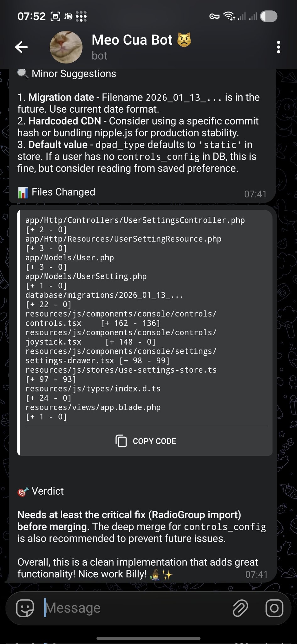
Task: Tap the Meo Cua Bot cat avatar
Action: click(x=66, y=47)
